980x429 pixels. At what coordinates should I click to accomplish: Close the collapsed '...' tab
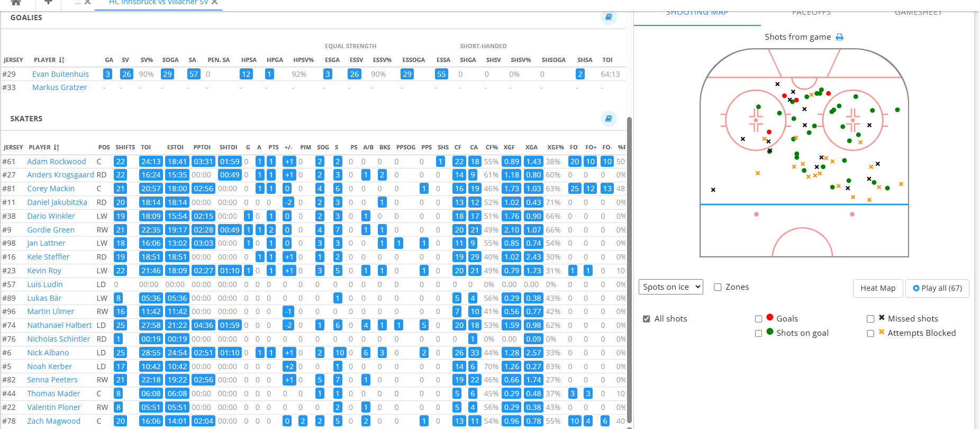coord(88,3)
